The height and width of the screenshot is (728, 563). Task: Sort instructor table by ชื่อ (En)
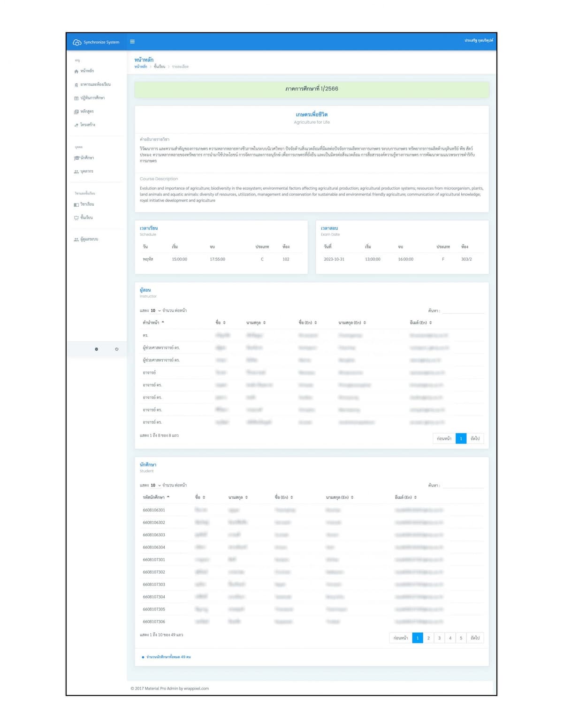click(x=308, y=323)
